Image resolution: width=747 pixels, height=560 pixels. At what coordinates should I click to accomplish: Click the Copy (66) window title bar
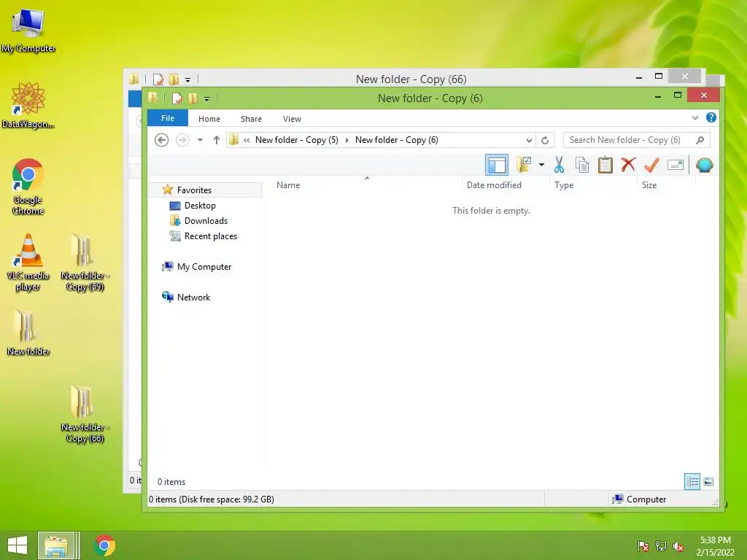tap(411, 79)
